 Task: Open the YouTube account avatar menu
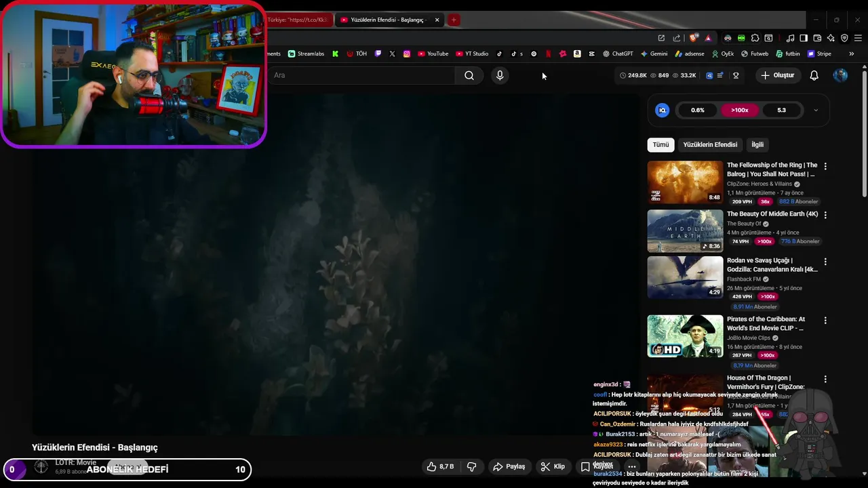(x=840, y=75)
